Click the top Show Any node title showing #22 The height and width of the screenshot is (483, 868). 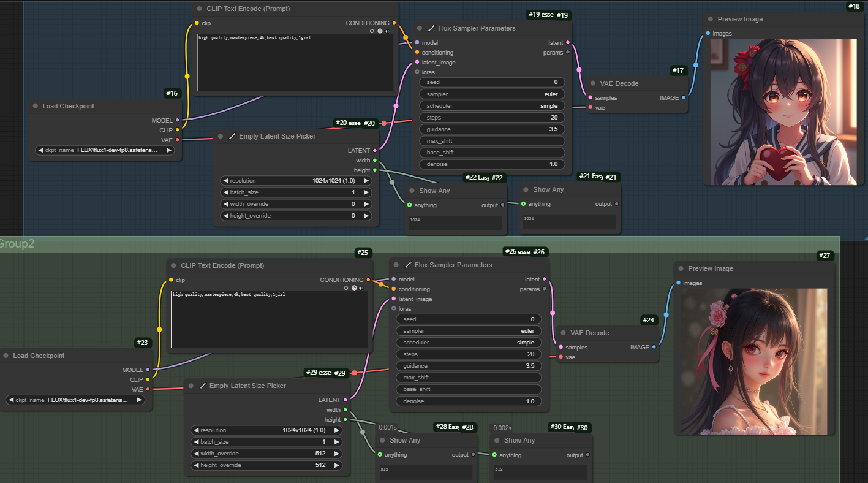click(x=435, y=191)
